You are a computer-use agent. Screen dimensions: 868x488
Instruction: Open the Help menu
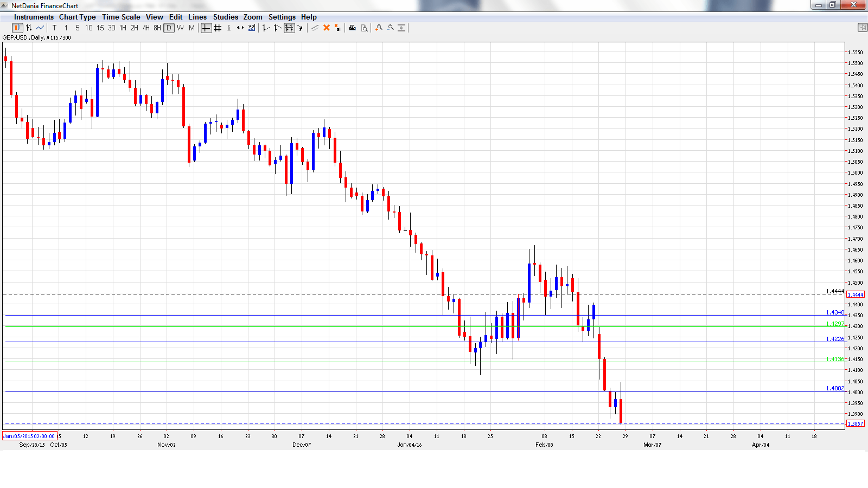click(309, 17)
